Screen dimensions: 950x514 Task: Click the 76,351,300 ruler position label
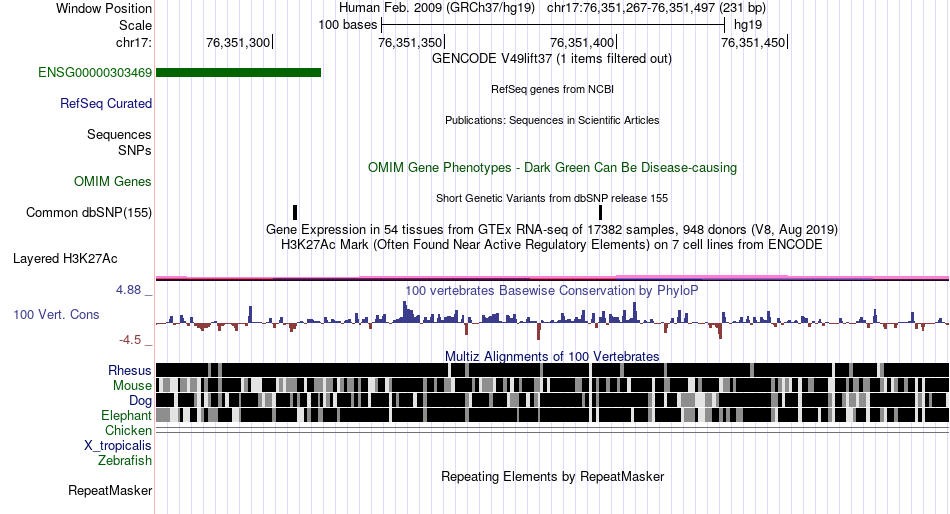point(238,42)
